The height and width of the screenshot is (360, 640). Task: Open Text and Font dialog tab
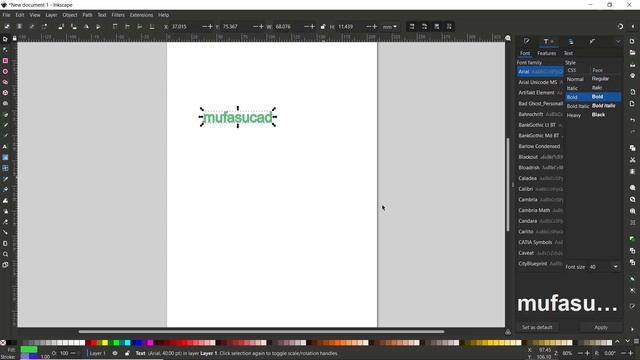(548, 41)
